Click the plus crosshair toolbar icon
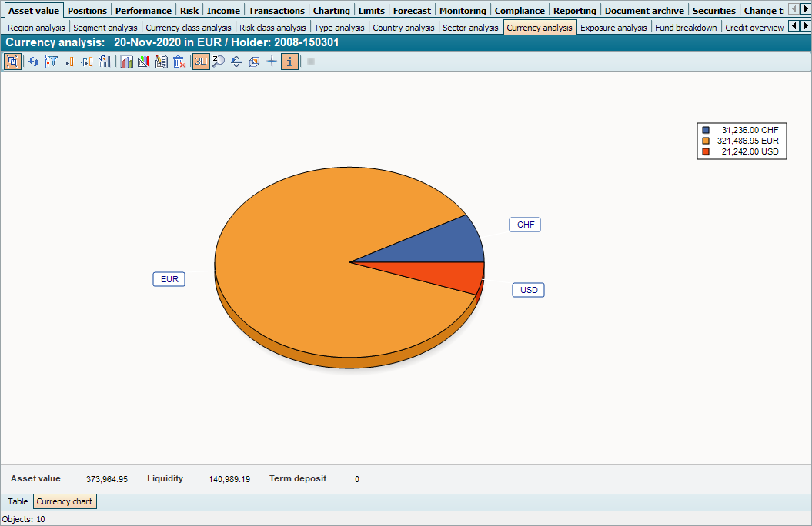The image size is (812, 526). click(272, 62)
